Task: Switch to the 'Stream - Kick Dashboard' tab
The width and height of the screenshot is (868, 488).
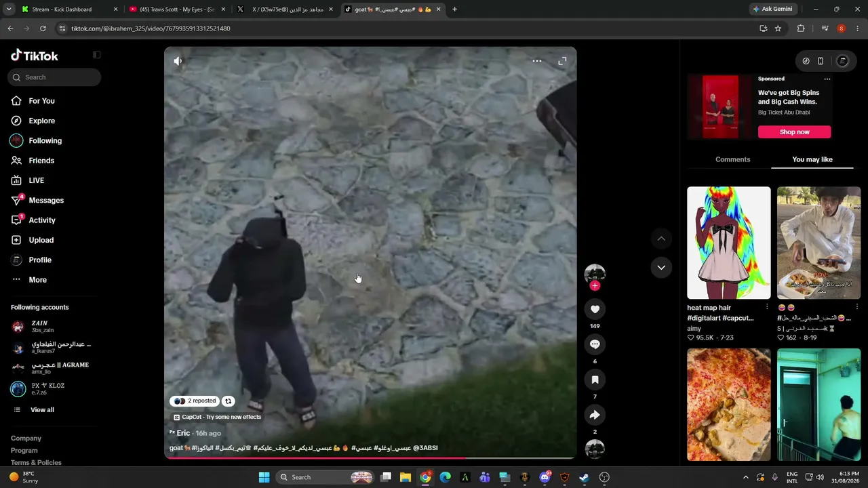Action: click(68, 9)
